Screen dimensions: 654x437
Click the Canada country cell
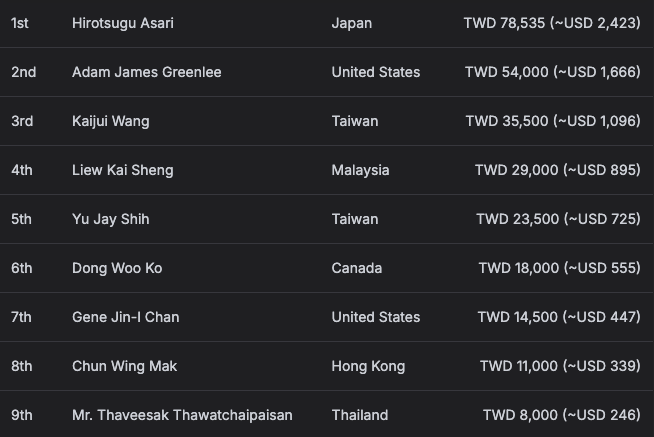[x=357, y=268]
